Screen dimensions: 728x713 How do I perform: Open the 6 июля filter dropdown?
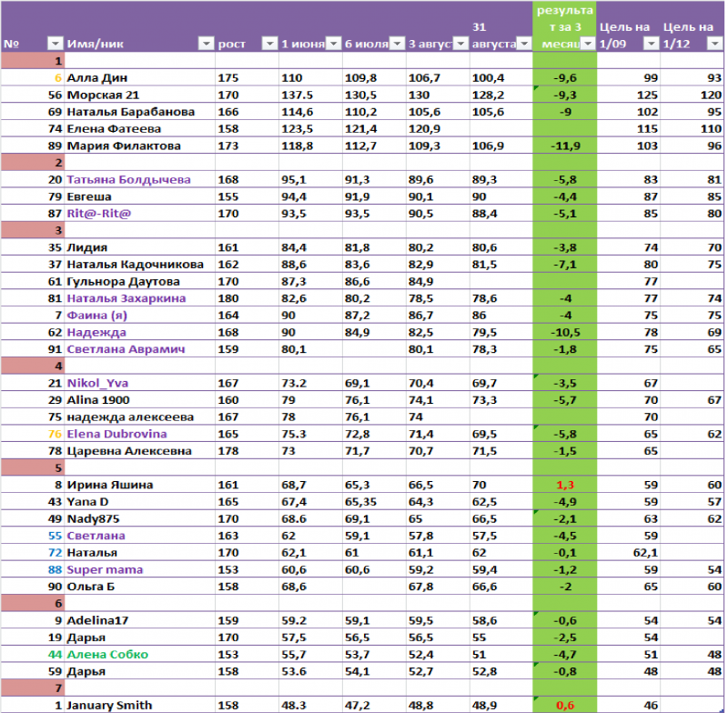tap(396, 44)
